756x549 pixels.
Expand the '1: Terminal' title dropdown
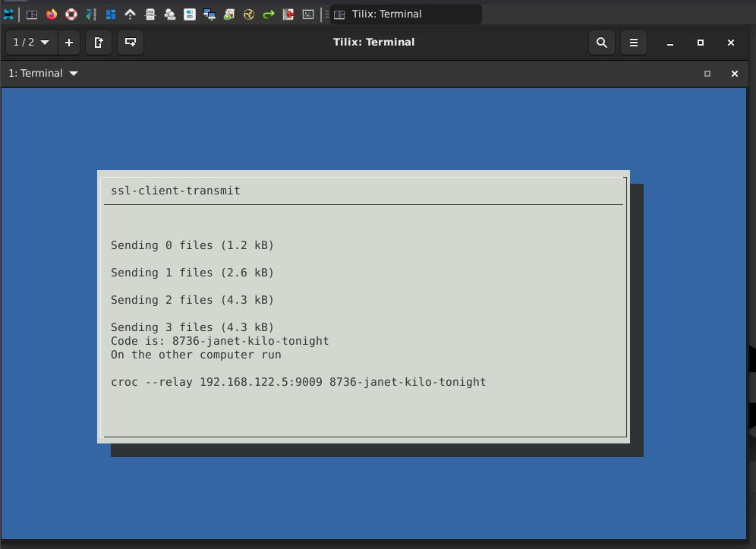point(43,73)
